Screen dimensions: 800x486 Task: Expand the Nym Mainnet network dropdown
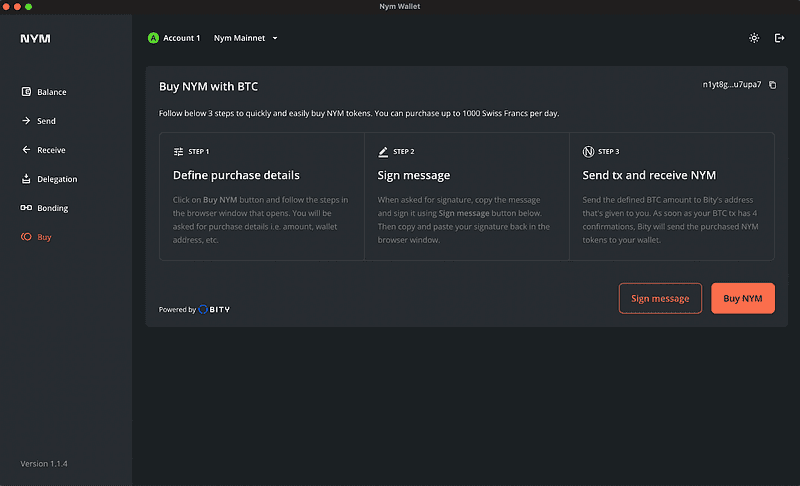point(246,38)
